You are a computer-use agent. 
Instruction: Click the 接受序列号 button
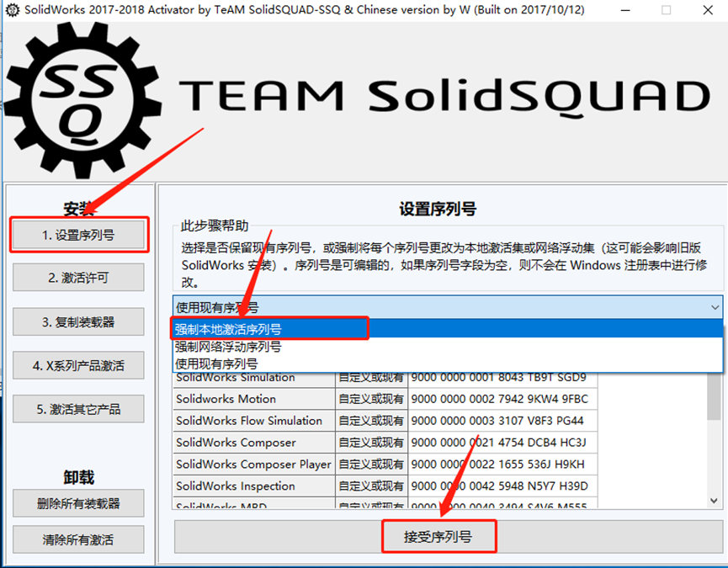[x=439, y=535]
